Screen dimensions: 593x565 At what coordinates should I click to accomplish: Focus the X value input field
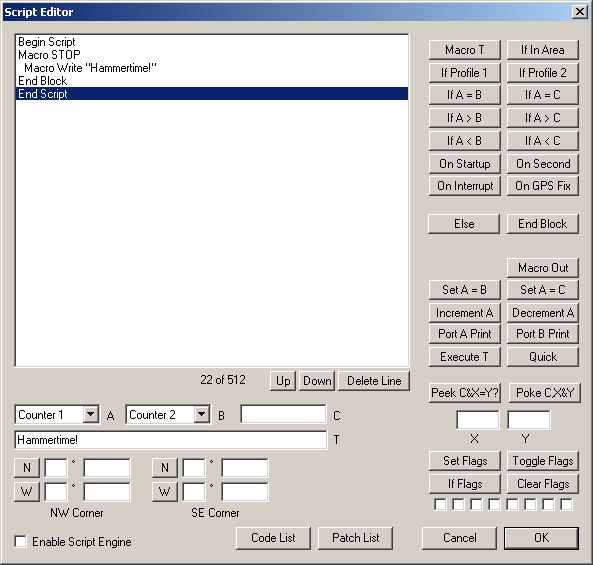point(478,420)
